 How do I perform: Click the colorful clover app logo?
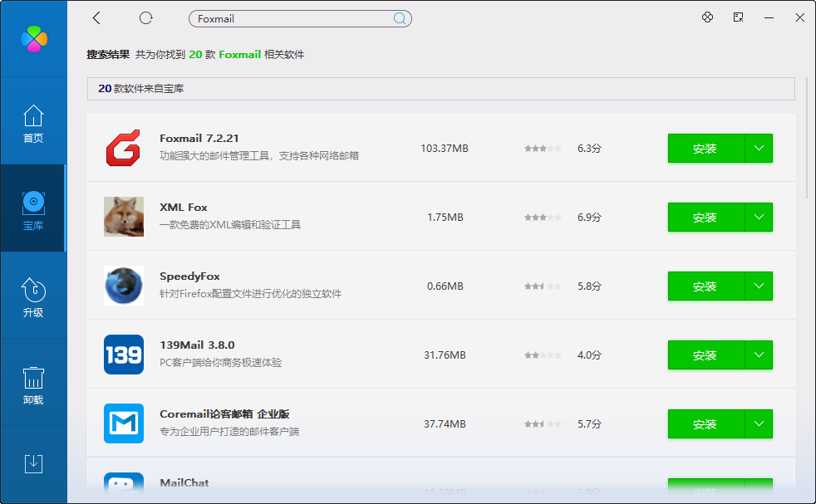click(x=34, y=39)
